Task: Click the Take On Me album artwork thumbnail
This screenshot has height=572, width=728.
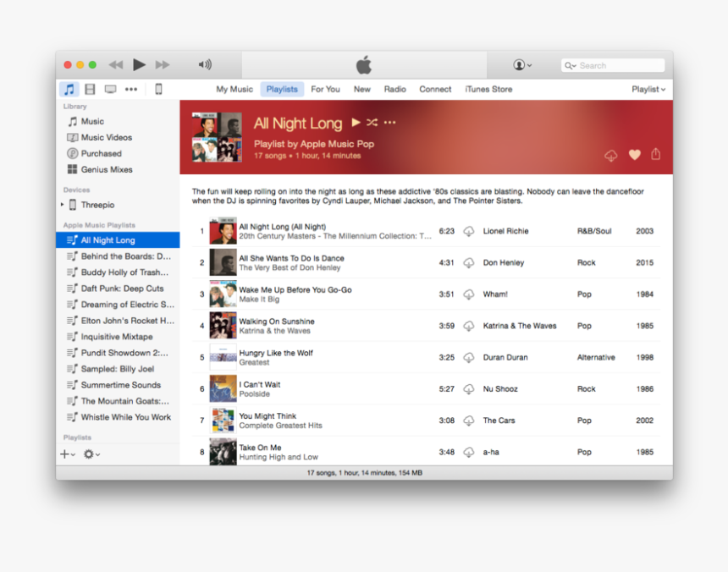Action: [223, 452]
